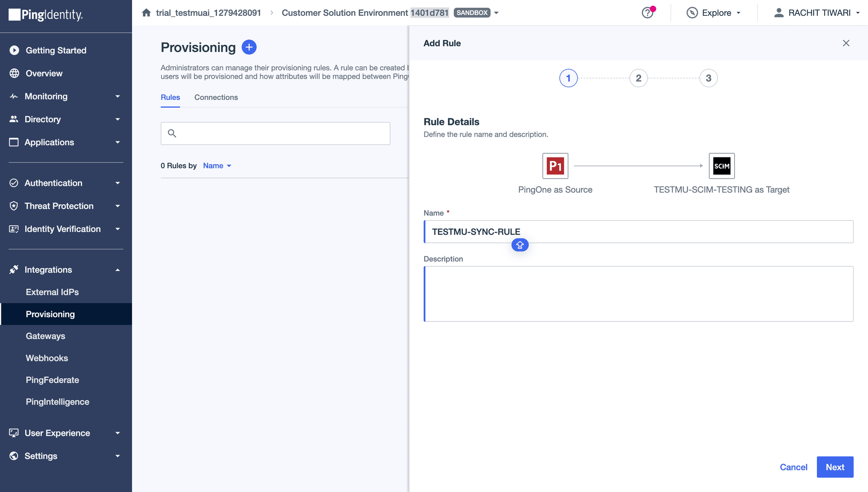Cancel the Add Rule dialog

[x=793, y=467]
